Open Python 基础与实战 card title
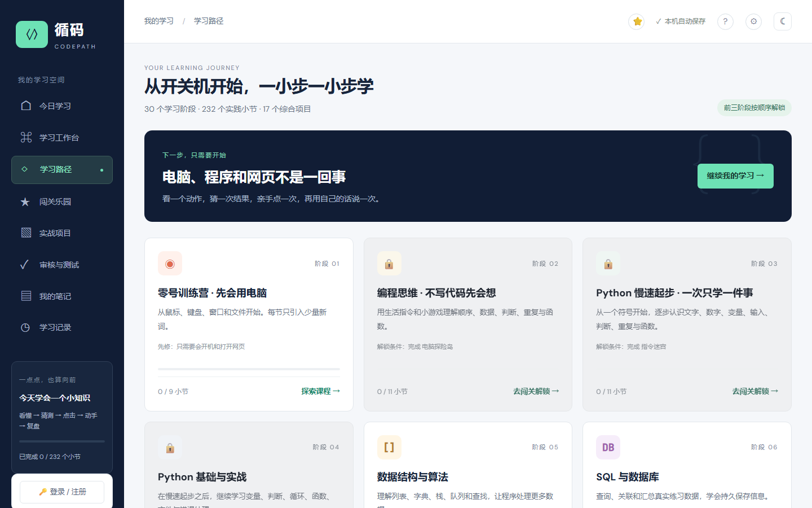The width and height of the screenshot is (812, 508). pyautogui.click(x=202, y=477)
